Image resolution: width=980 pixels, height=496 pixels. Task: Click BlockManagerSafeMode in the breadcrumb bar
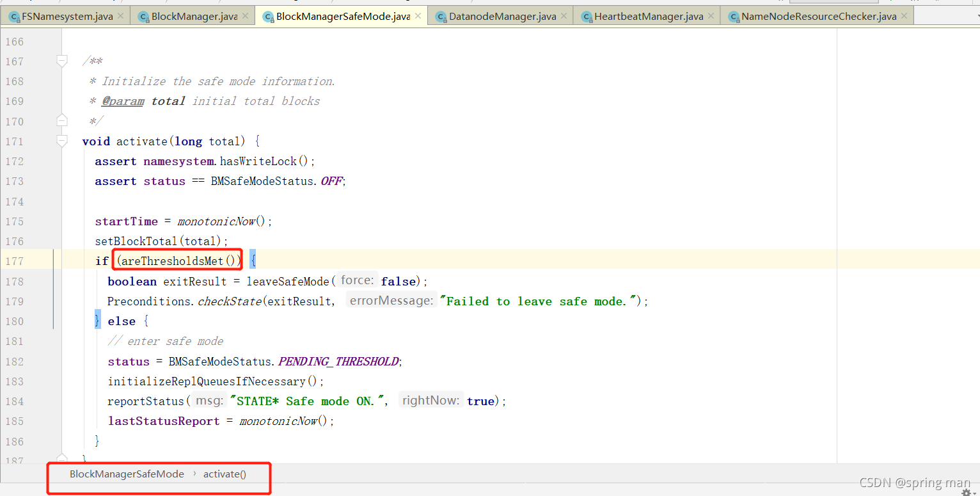(127, 474)
